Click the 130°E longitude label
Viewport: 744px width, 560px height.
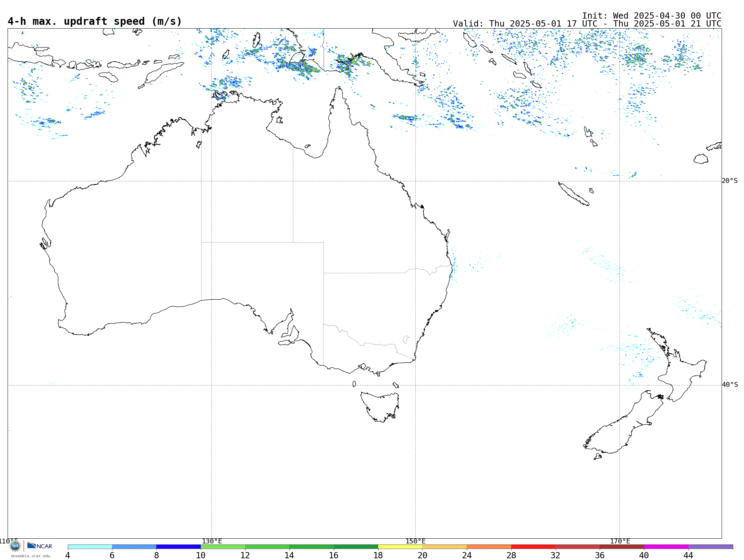(x=212, y=541)
